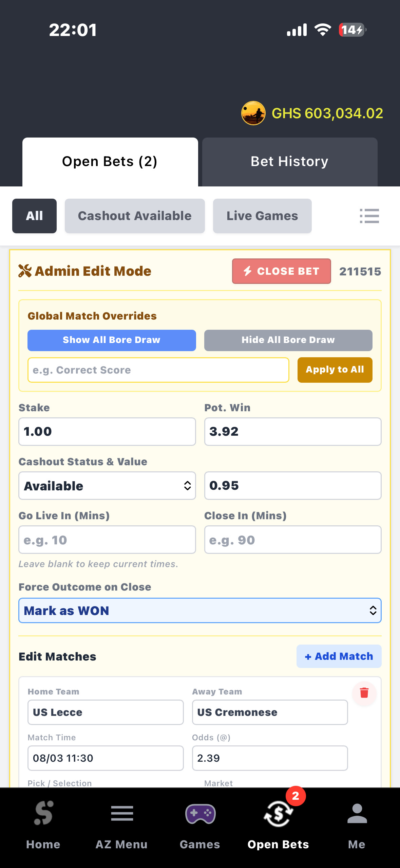This screenshot has width=400, height=868.
Task: Tap the cellular signal indicator
Action: 297,30
